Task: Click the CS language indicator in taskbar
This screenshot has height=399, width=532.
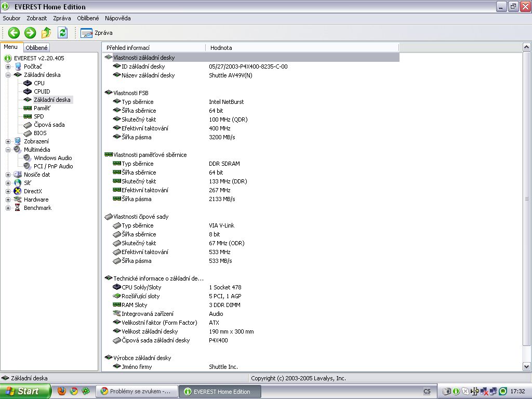Action: coord(427,391)
